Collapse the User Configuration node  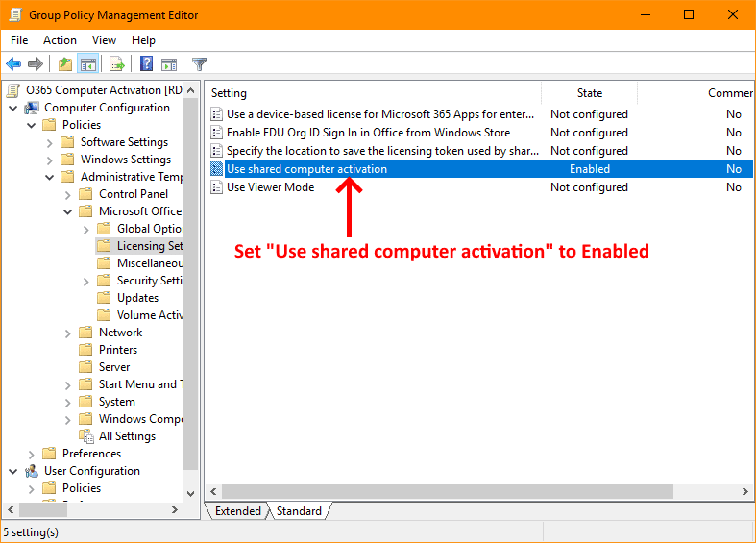pos(13,471)
